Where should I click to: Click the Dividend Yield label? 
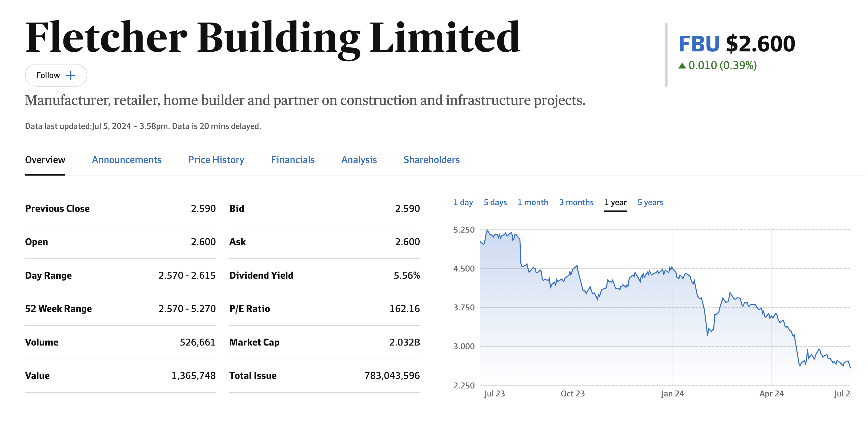[262, 275]
